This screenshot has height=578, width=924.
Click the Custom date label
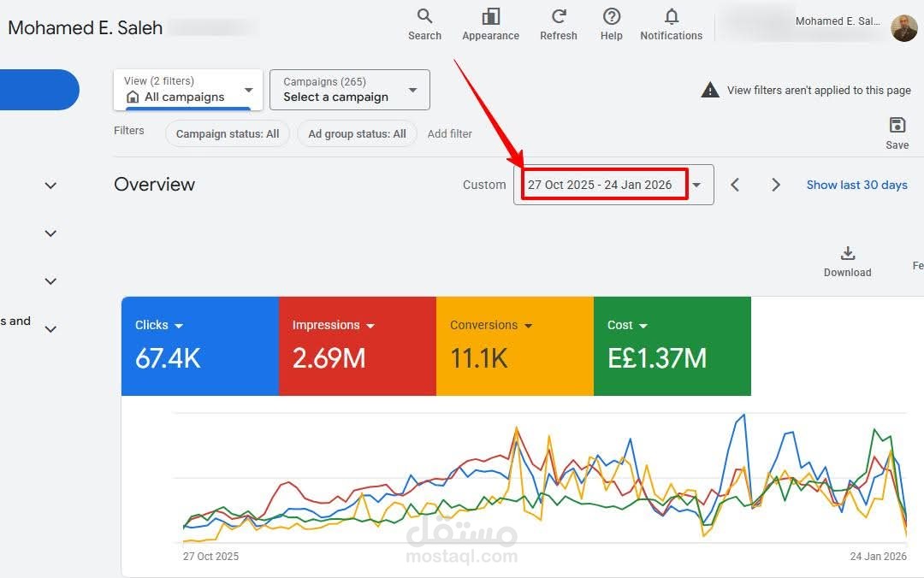click(x=483, y=185)
